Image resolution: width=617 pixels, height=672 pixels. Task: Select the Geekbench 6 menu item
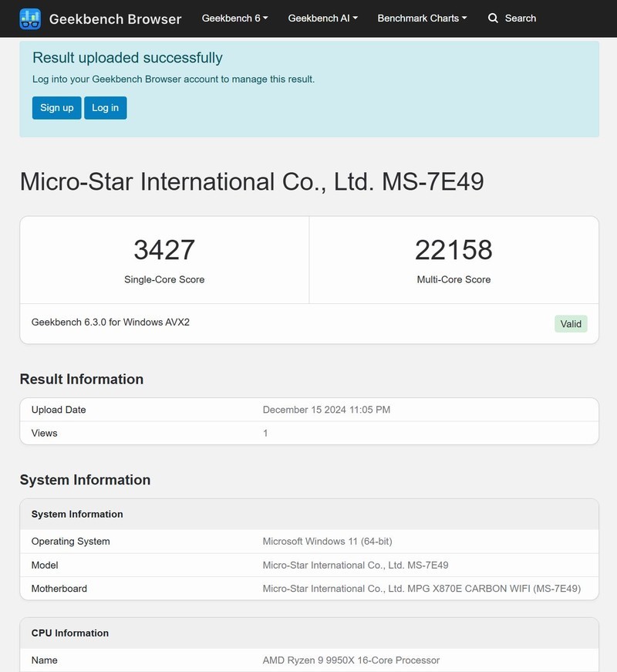pos(229,18)
